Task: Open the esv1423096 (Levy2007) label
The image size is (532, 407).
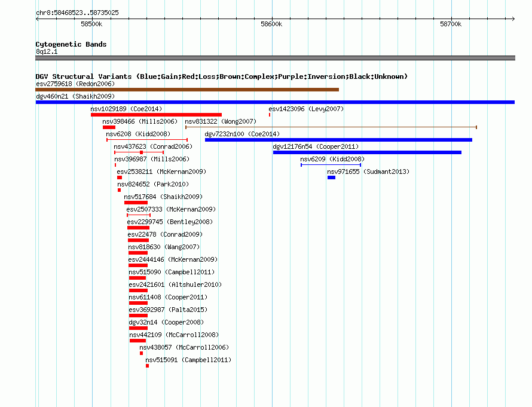Action: [x=306, y=109]
